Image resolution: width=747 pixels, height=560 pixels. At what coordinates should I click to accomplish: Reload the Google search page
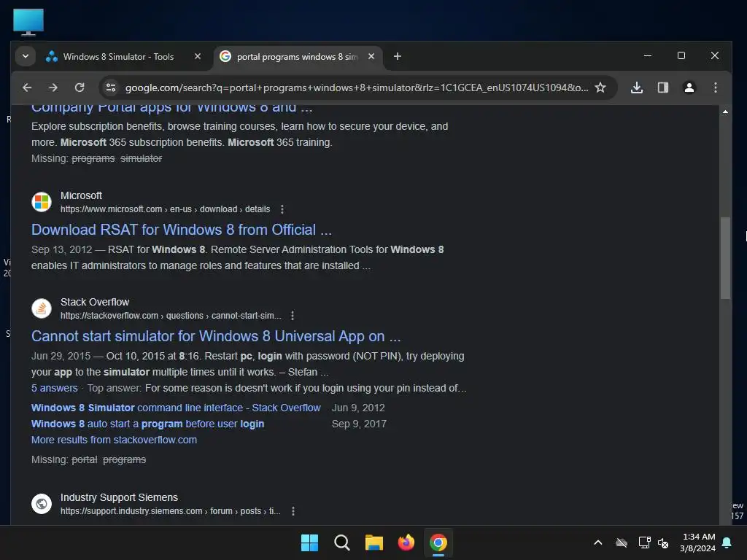coord(80,87)
